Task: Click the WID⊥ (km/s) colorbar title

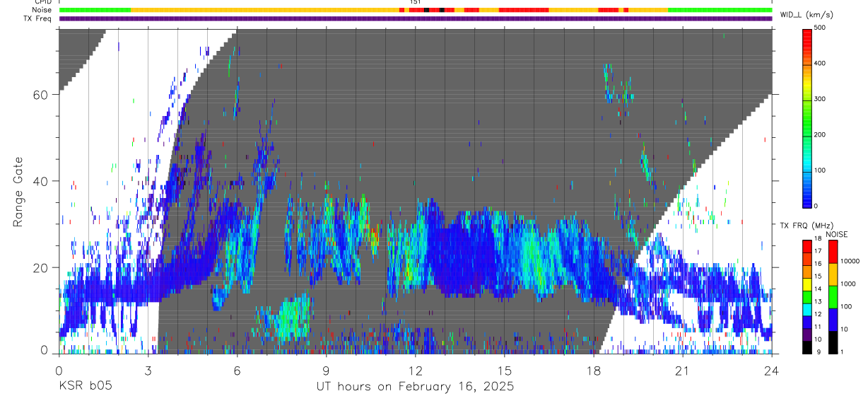Action: point(806,14)
